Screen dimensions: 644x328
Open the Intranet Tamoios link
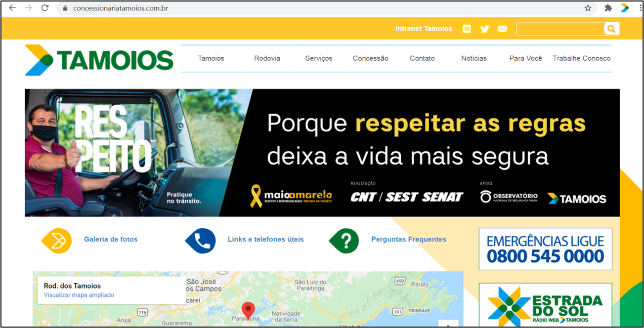424,29
